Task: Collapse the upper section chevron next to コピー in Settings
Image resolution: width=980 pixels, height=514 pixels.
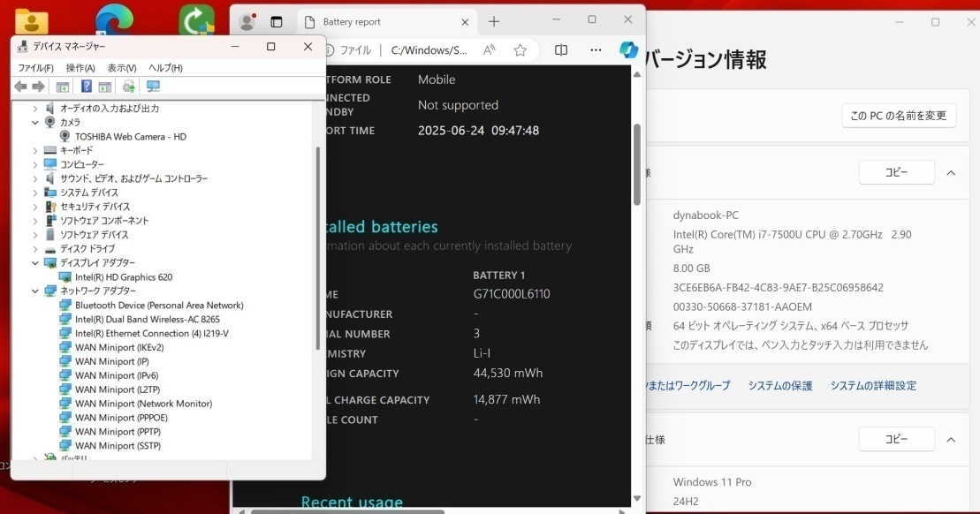Action: (951, 173)
